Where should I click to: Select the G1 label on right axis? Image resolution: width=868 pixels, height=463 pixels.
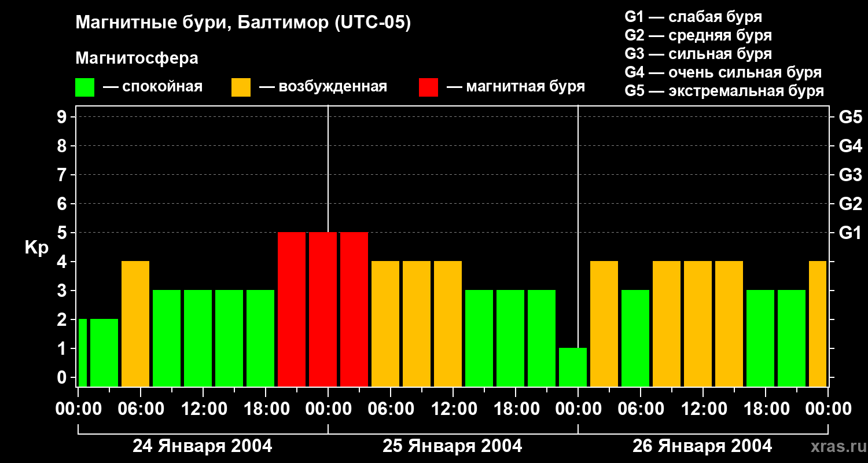[849, 233]
